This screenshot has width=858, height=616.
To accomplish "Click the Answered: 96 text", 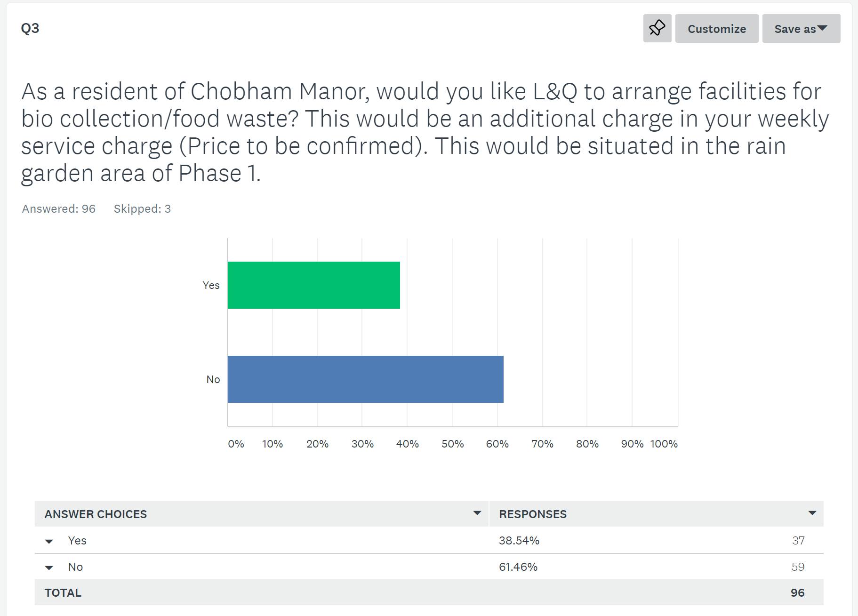I will (x=59, y=209).
